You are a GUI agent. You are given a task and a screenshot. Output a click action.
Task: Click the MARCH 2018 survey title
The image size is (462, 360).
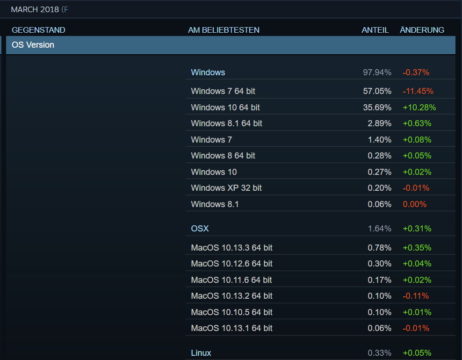click(35, 9)
